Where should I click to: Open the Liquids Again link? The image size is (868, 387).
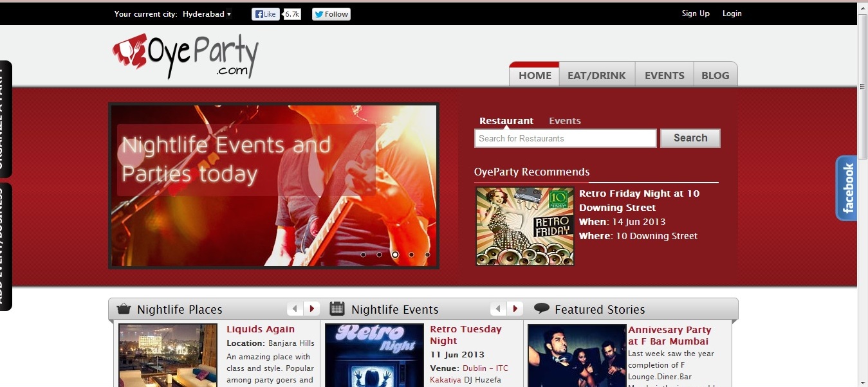point(261,329)
